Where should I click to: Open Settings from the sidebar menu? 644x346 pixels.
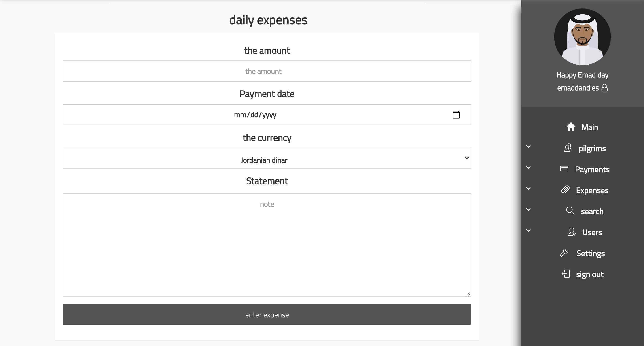click(590, 253)
